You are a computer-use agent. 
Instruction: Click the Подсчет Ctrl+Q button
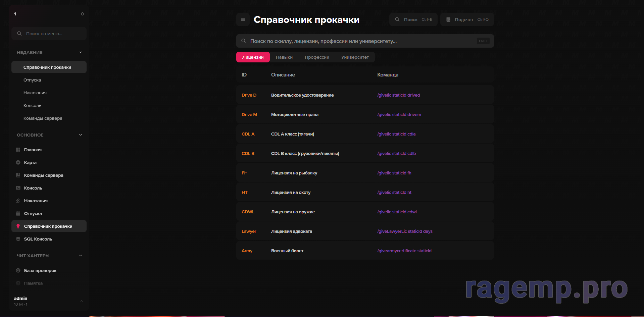pos(467,19)
